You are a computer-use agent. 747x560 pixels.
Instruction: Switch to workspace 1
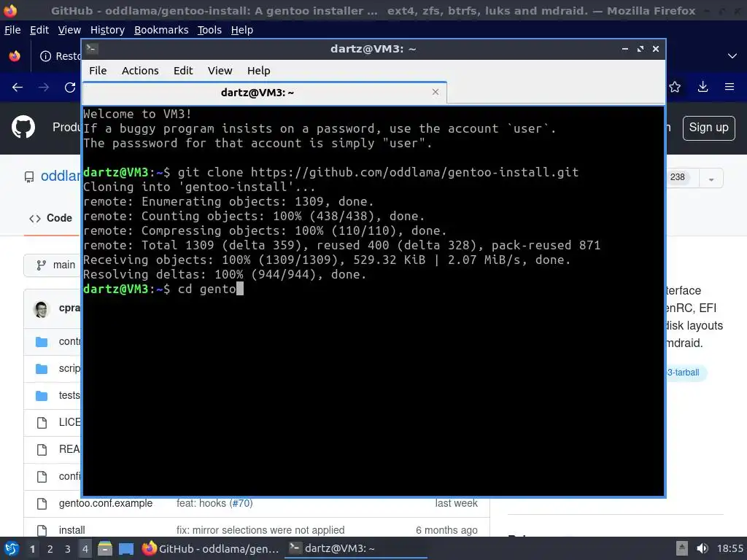click(x=32, y=549)
